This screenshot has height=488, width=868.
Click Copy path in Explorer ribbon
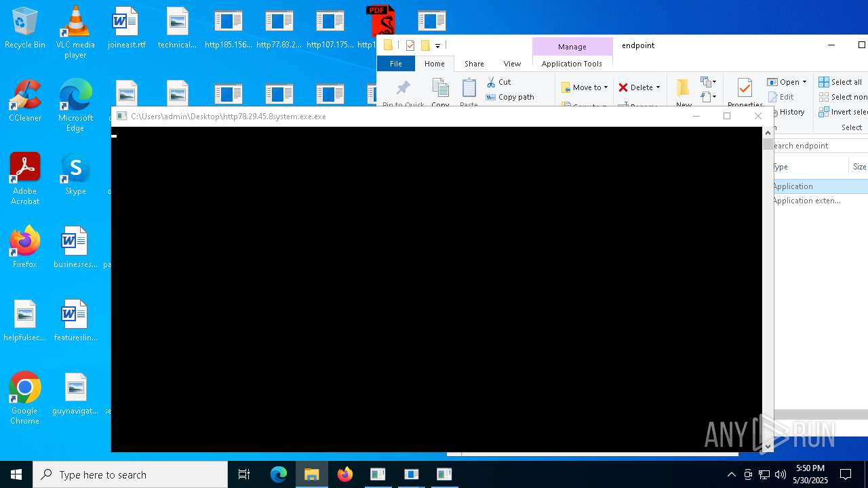point(510,97)
